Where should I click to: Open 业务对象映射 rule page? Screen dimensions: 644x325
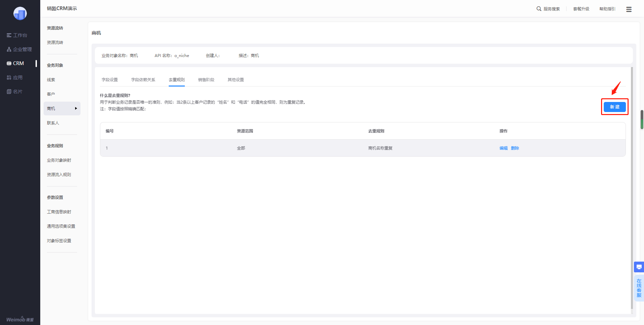[59, 160]
